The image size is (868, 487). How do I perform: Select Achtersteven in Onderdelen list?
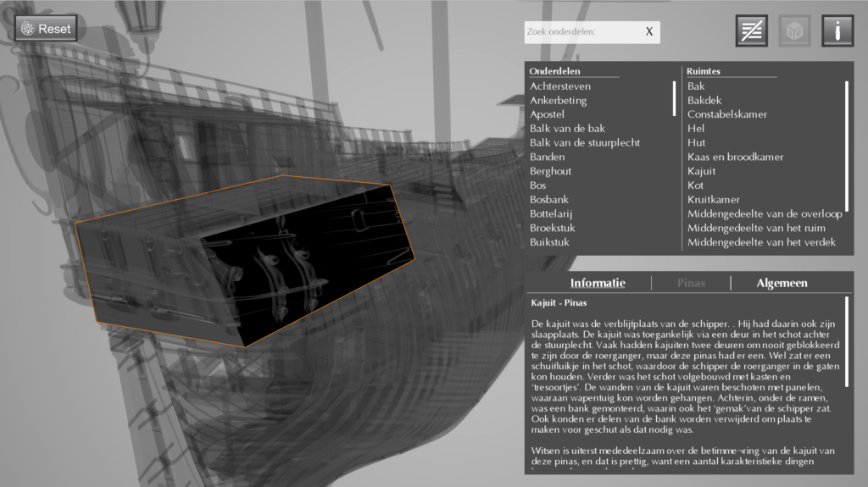(x=560, y=86)
